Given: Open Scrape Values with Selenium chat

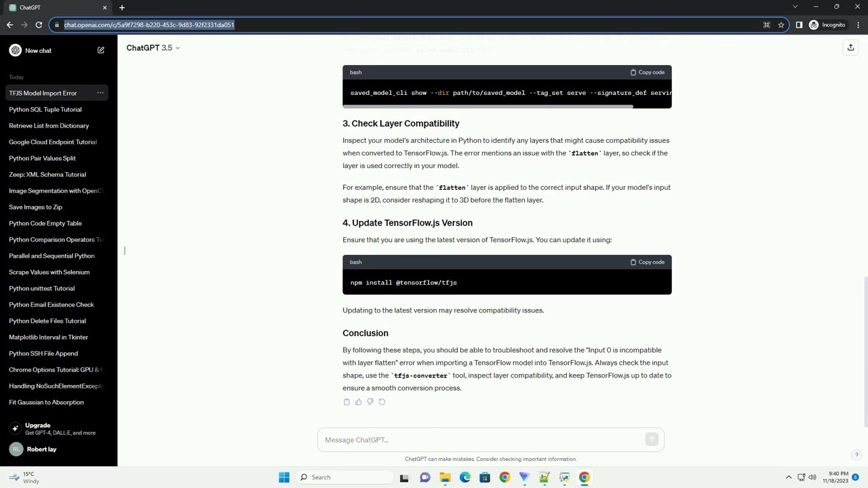Looking at the screenshot, I should 58,272.
